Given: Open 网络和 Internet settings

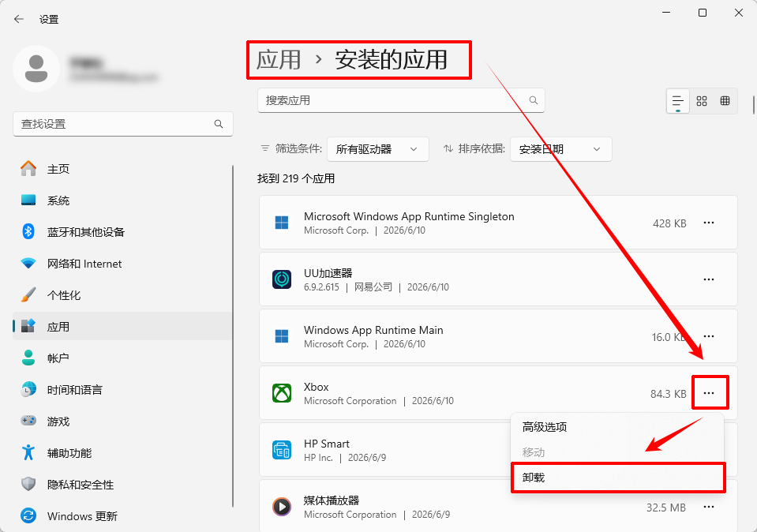Looking at the screenshot, I should 123,264.
